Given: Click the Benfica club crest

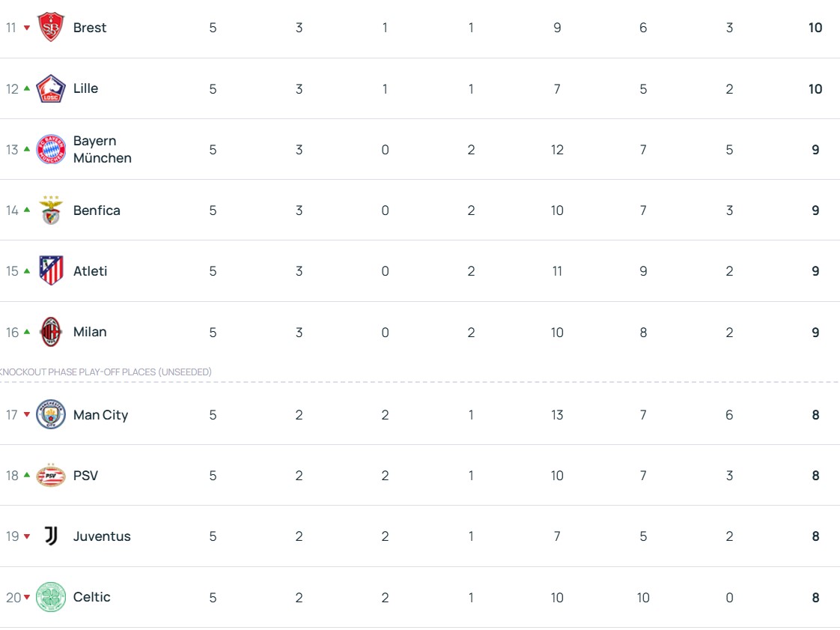Looking at the screenshot, I should click(x=51, y=210).
